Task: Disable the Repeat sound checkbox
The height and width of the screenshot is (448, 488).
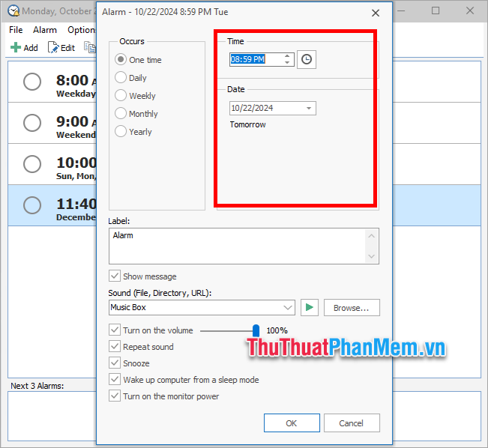Action: click(x=115, y=346)
